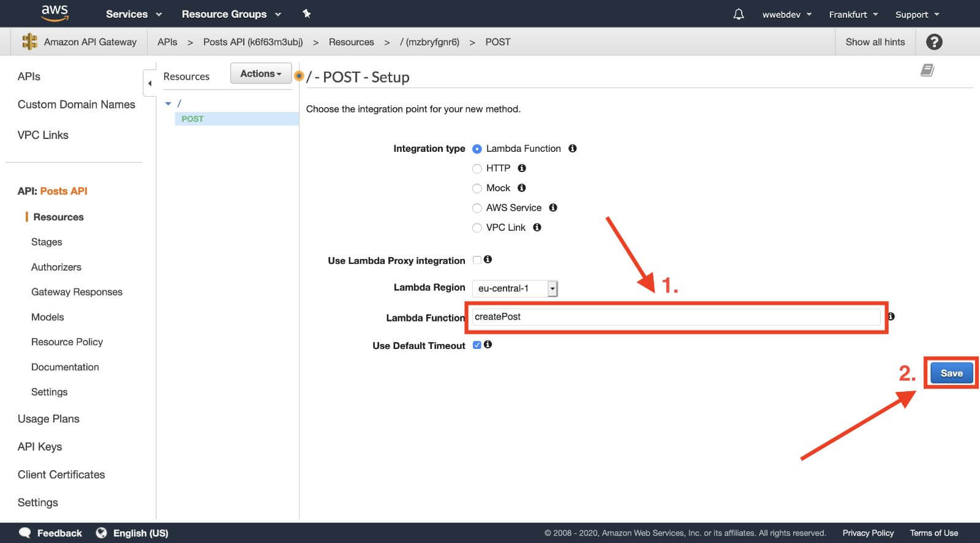This screenshot has height=543, width=980.
Task: Show info icon beside the Lambda Function field
Action: point(891,316)
